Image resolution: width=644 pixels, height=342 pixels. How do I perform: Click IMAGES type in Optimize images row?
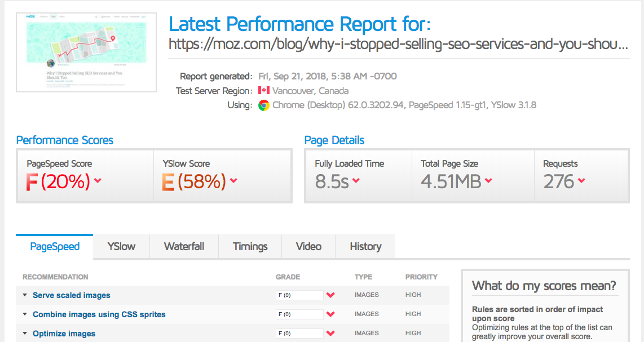tap(367, 334)
